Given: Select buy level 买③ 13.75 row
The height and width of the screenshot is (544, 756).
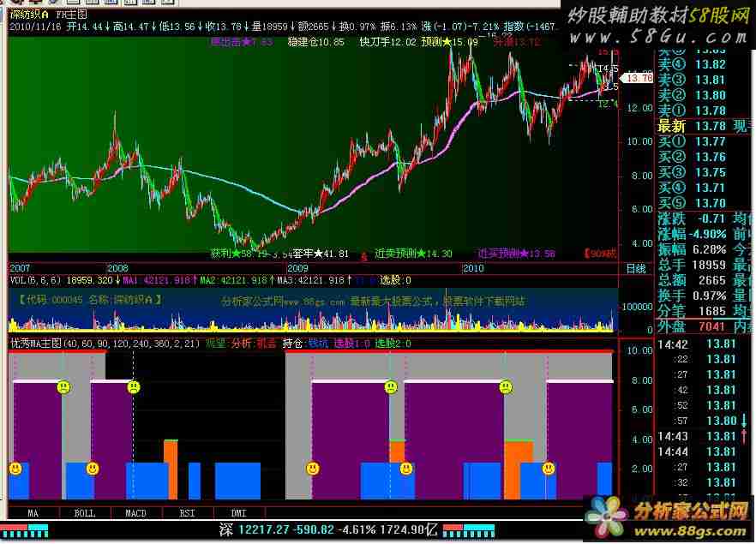Looking at the screenshot, I should click(693, 172).
